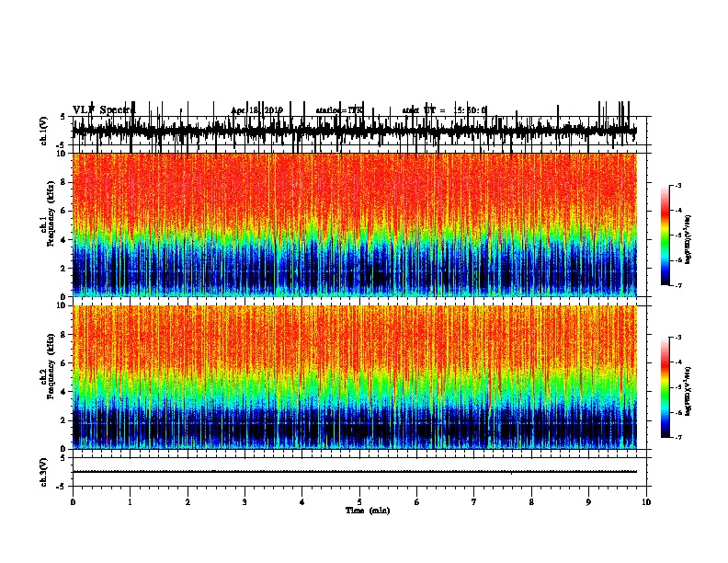Click the '9' time axis tick label
Viewport: 728px width, 563px height.
[588, 502]
